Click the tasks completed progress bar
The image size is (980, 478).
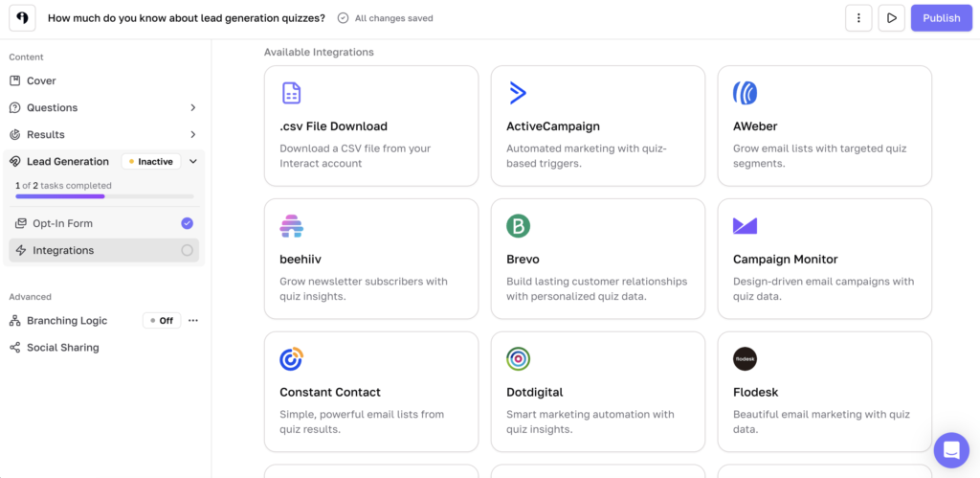tap(104, 196)
